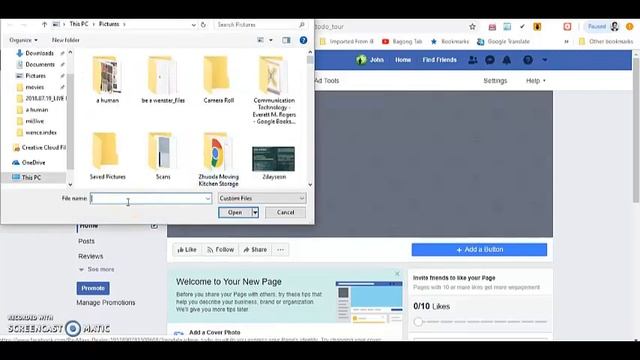This screenshot has height=360, width=640.
Task: Open Facebook account dropdown arrow
Action: click(x=544, y=60)
